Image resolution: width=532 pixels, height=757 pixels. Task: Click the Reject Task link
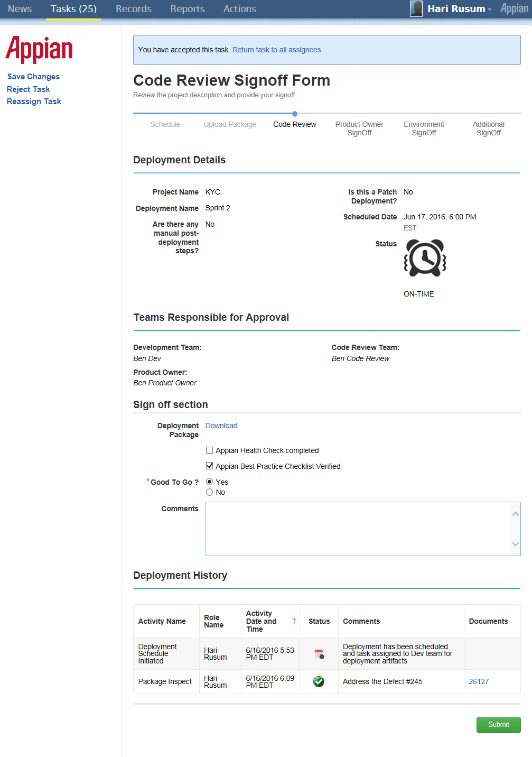click(29, 89)
